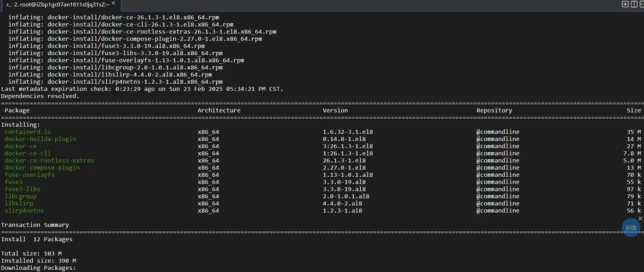Click the inflating slirp4netns-1.2.3-1.al8.x86_64.rpm line
This screenshot has height=272, width=644.
click(115, 82)
